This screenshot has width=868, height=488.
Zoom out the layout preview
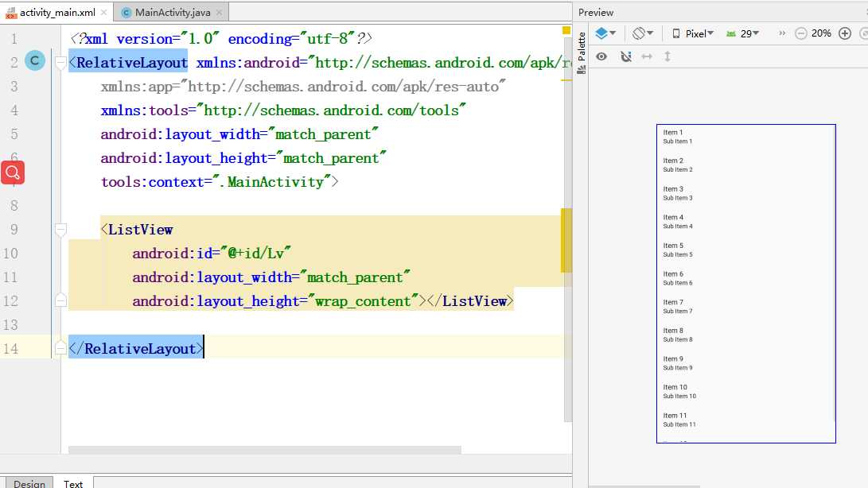pyautogui.click(x=800, y=33)
